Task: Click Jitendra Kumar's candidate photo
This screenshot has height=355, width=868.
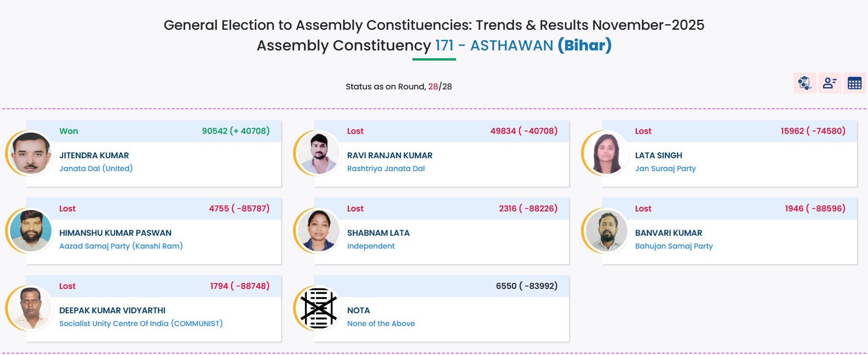Action: click(31, 154)
